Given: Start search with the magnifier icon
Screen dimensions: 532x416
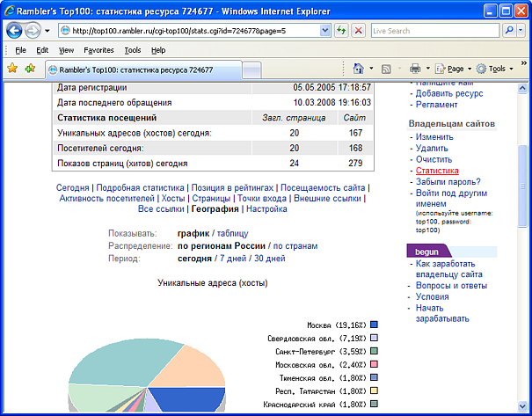Looking at the screenshot, I should tap(509, 31).
